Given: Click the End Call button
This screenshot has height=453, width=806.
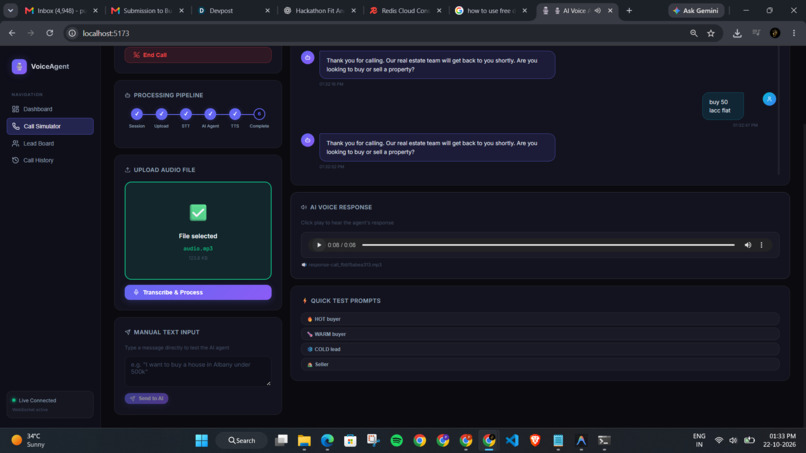Looking at the screenshot, I should [x=198, y=55].
